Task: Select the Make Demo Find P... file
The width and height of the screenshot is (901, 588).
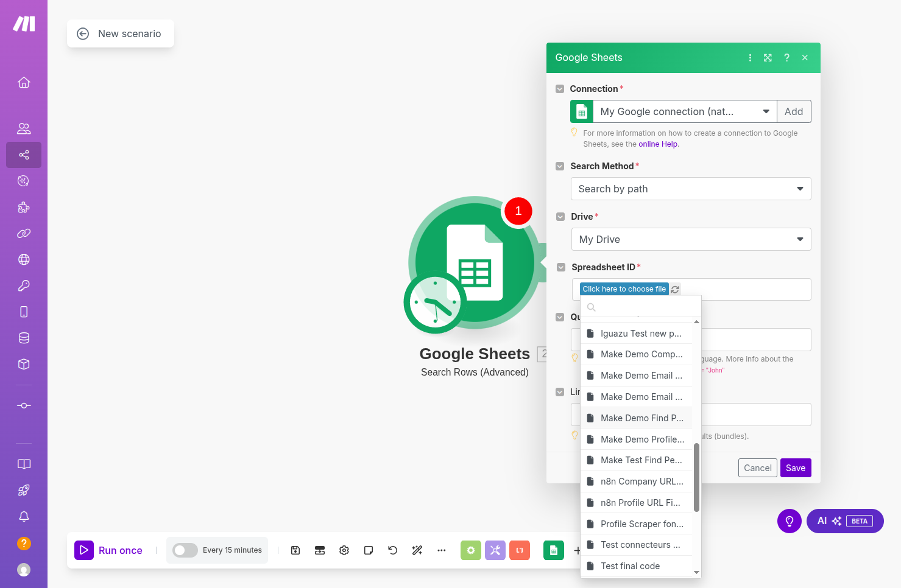Action: [x=637, y=418]
